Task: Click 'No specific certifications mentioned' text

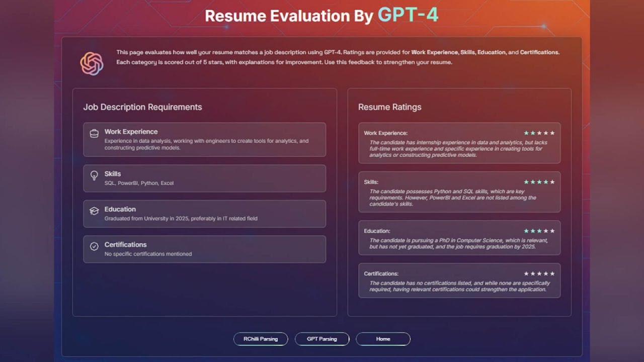Action: (x=148, y=254)
